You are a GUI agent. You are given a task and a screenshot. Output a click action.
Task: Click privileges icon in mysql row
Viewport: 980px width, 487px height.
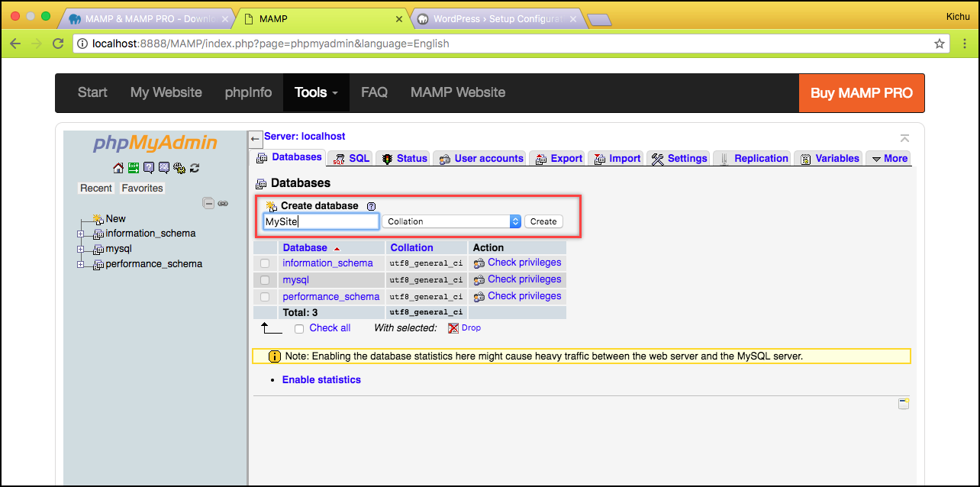click(479, 279)
